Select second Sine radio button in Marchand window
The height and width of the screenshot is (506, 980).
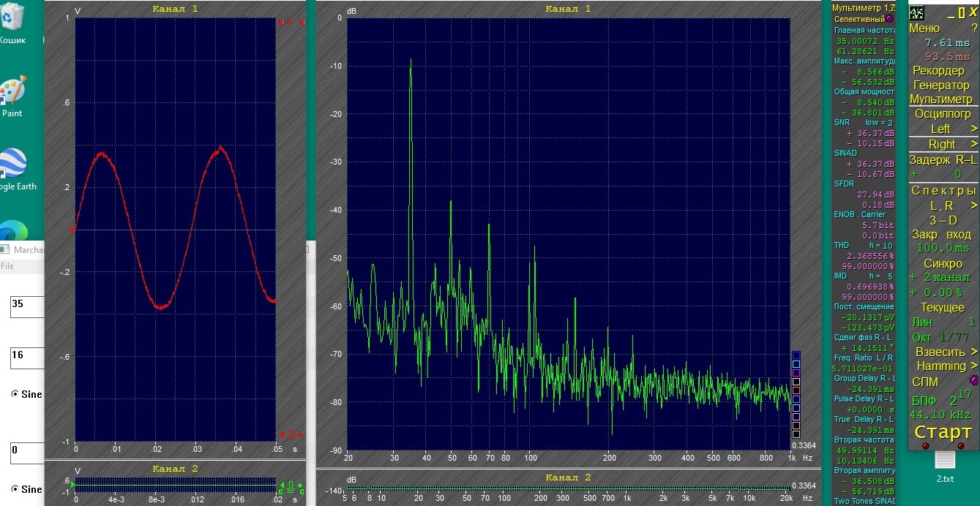coord(16,489)
